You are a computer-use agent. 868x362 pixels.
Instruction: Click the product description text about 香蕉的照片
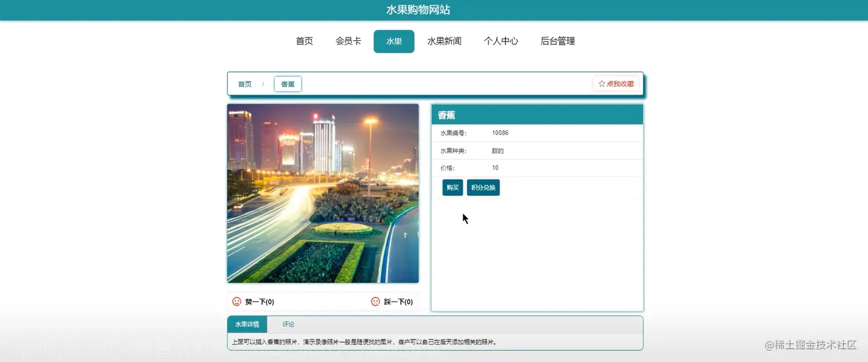364,342
